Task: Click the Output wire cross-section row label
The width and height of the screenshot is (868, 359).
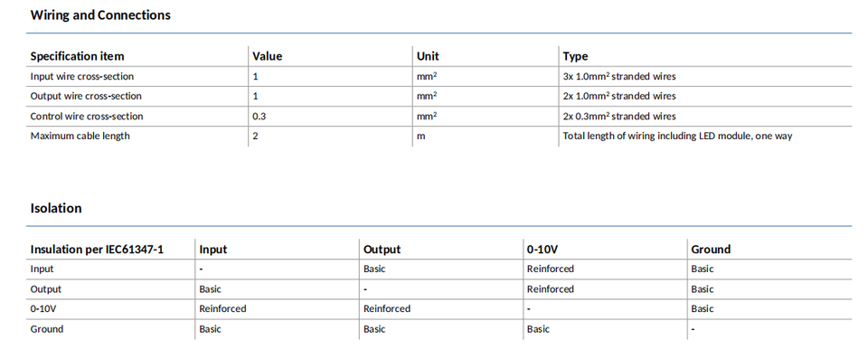Action: (86, 97)
